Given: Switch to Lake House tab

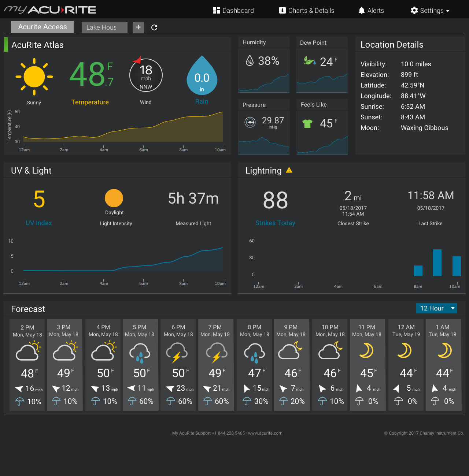Looking at the screenshot, I should pyautogui.click(x=104, y=27).
